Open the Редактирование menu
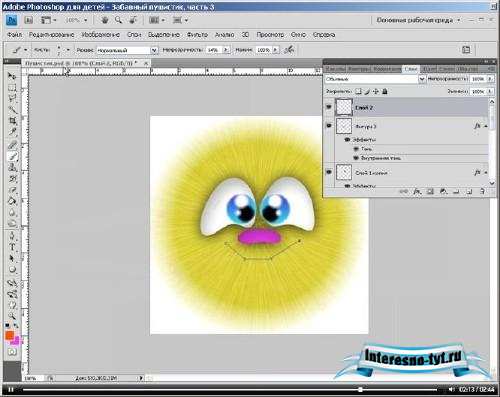The width and height of the screenshot is (500, 397). coord(51,35)
